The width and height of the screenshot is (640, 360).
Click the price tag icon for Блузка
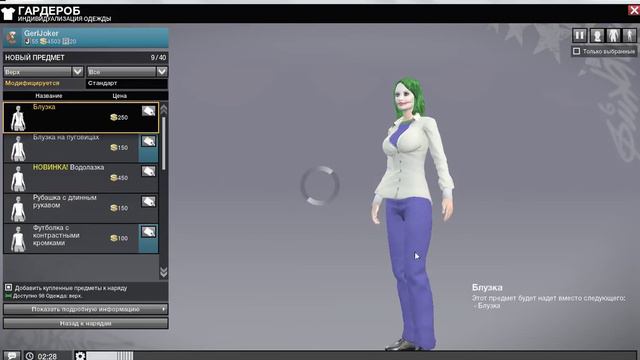point(149,111)
